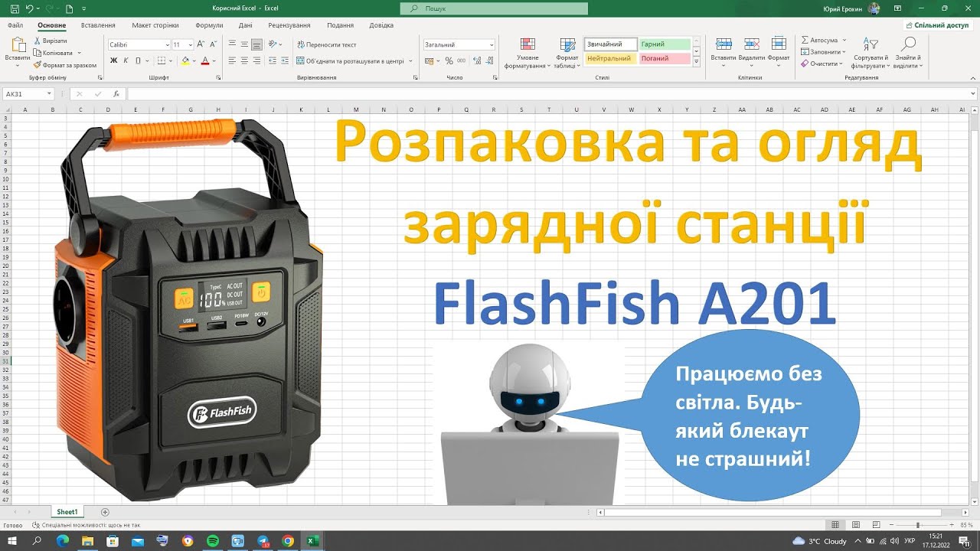The height and width of the screenshot is (551, 980).
Task: Apply the borders icon to the cell
Action: (x=160, y=60)
